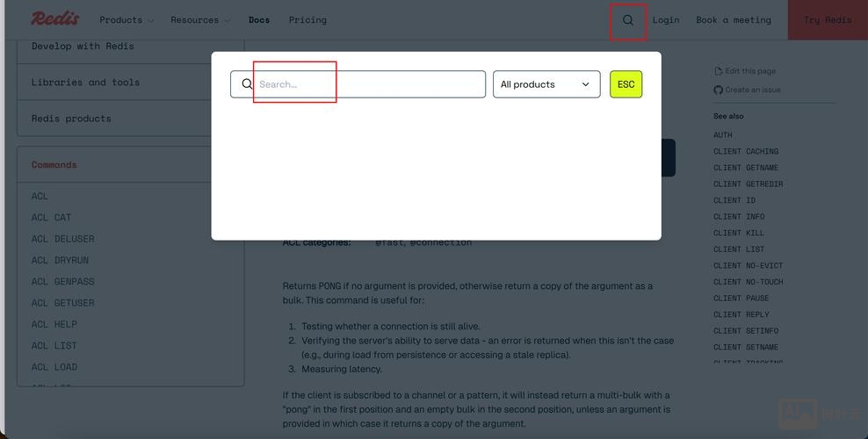Viewport: 868px width, 439px height.
Task: Click the Redis logo
Action: click(x=55, y=19)
